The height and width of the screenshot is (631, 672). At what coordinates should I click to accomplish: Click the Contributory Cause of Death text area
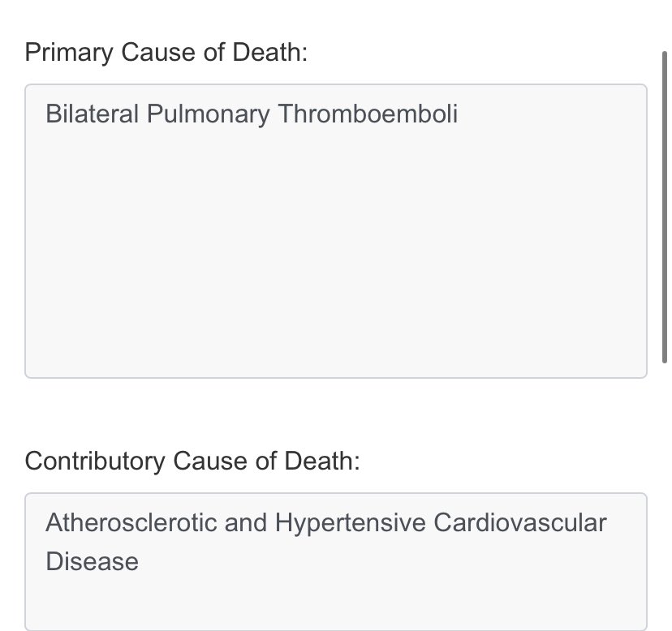pos(335,561)
